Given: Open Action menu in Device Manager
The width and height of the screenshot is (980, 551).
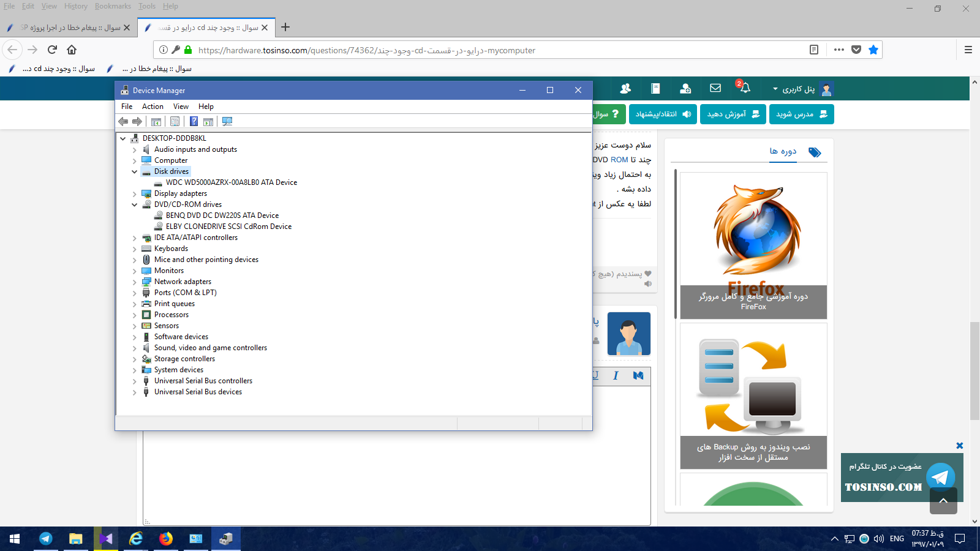Looking at the screenshot, I should 153,107.
